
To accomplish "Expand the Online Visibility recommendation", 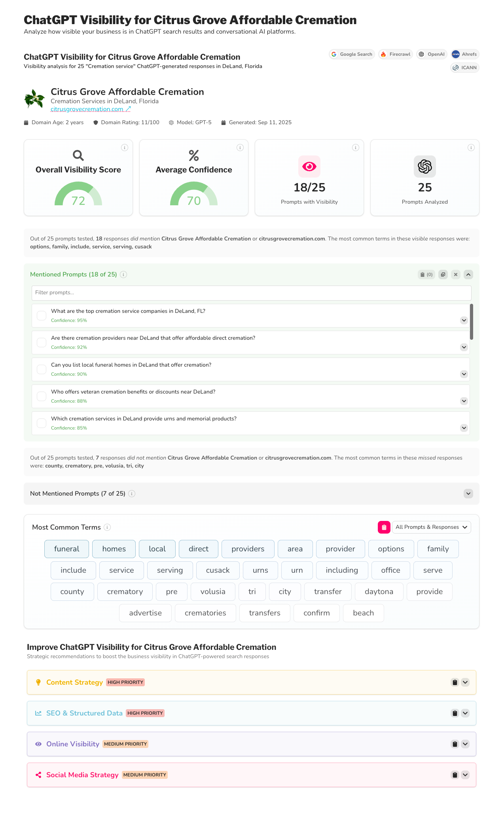I will pyautogui.click(x=465, y=744).
